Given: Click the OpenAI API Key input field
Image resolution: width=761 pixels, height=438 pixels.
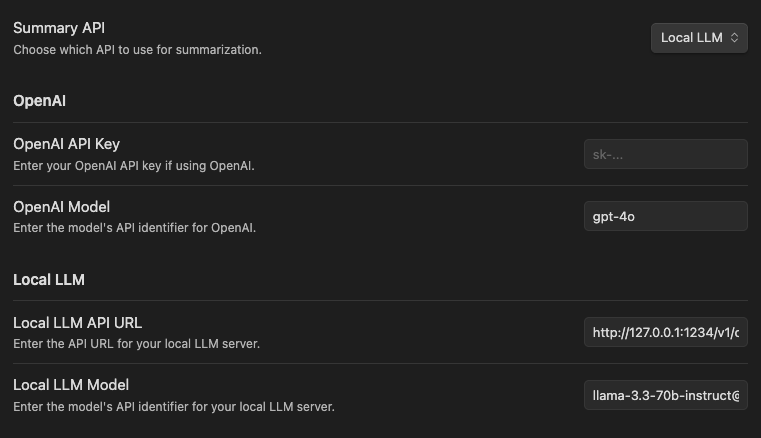Looking at the screenshot, I should pos(665,154).
